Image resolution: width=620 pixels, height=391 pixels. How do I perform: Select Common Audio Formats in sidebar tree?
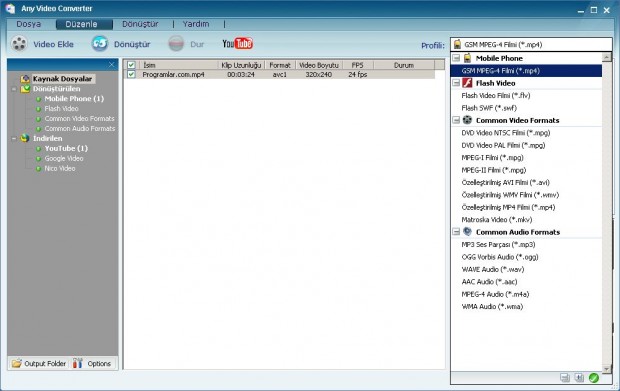(x=79, y=128)
